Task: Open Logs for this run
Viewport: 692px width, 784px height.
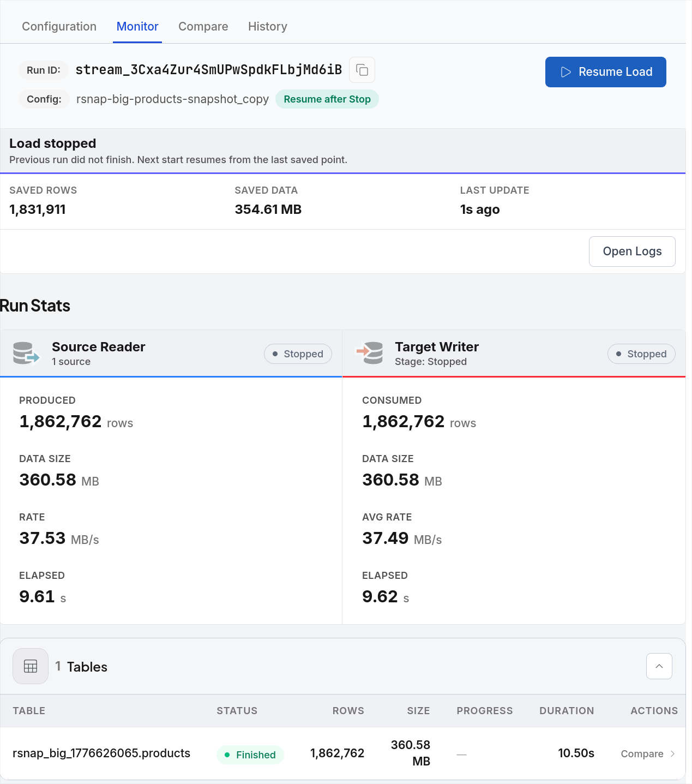Action: coord(632,252)
